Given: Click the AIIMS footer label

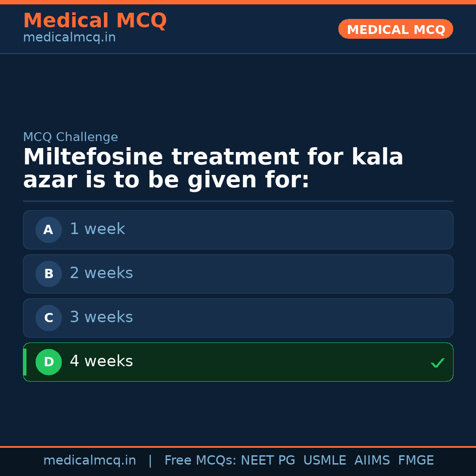Looking at the screenshot, I should coord(372,461).
